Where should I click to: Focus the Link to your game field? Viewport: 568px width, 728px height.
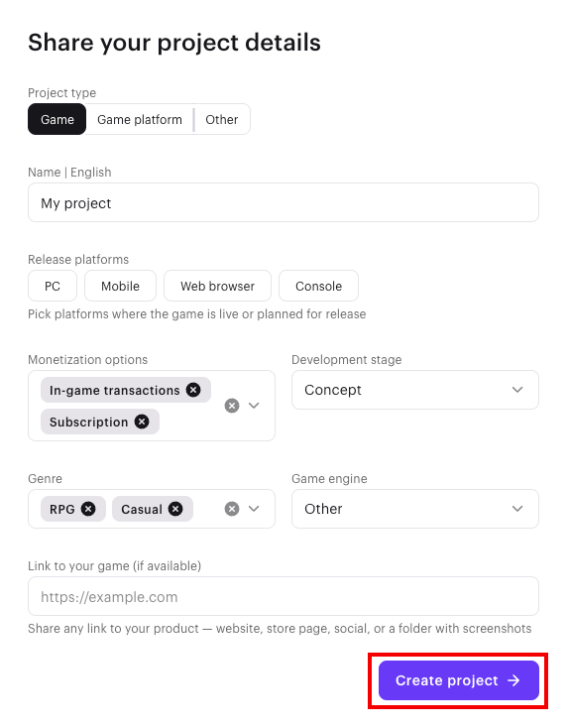(284, 596)
